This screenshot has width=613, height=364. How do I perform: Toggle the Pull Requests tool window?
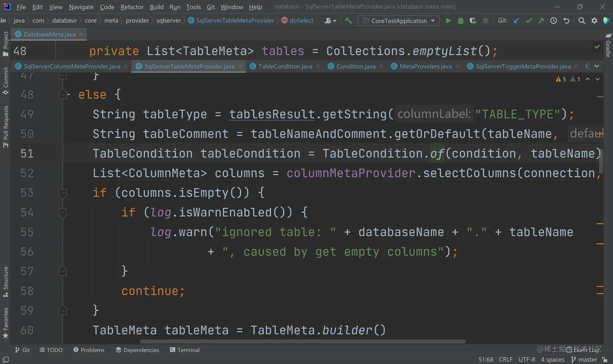[x=5, y=126]
